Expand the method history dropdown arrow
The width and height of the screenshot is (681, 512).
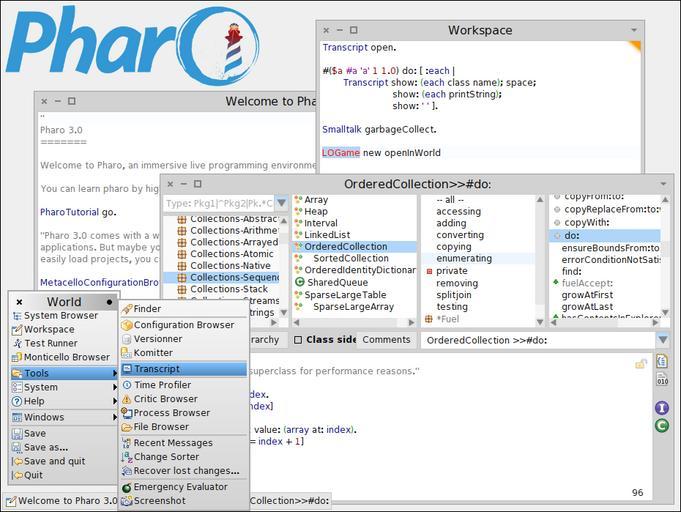[663, 340]
